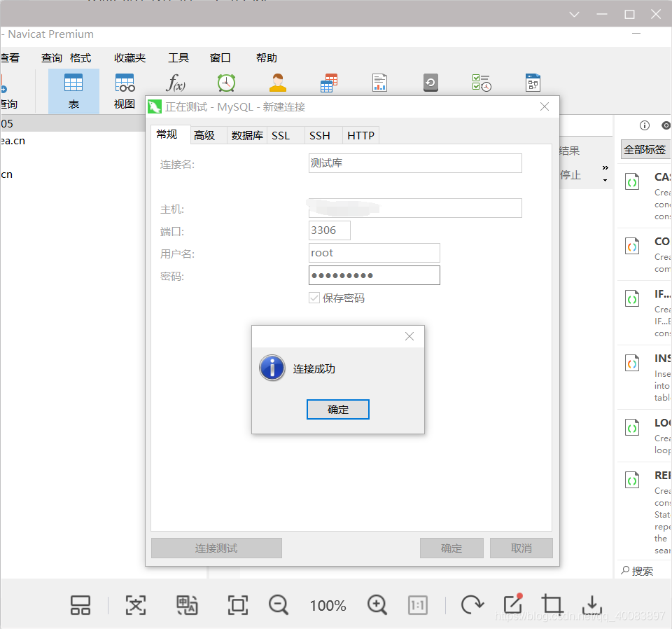Expand the toolbar overflow chevron by 停止
This screenshot has width=672, height=629.
click(x=605, y=167)
